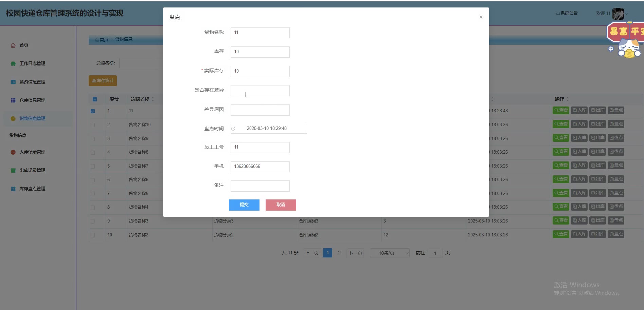This screenshot has width=644, height=310.
Task: Open 库存盘点管理 menu
Action: (32, 189)
